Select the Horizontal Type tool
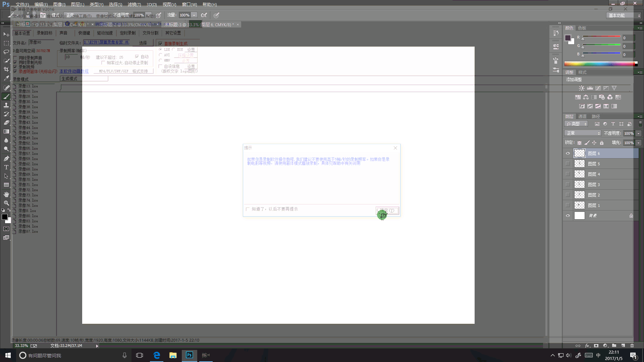This screenshot has width=644, height=362. [x=6, y=167]
